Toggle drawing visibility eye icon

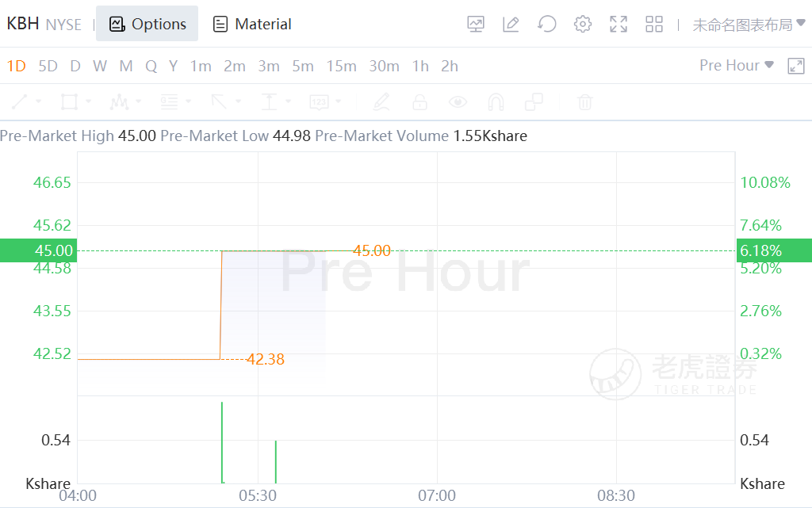(x=458, y=102)
